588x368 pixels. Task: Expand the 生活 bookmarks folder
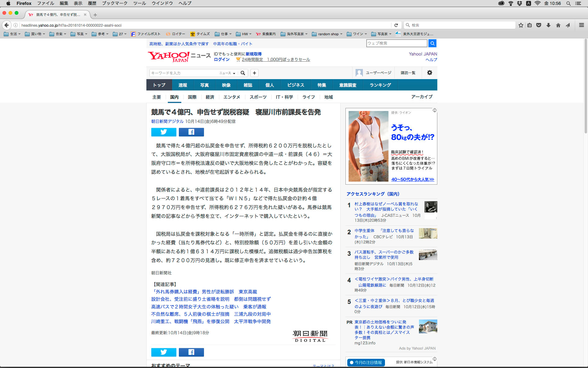tap(12, 34)
